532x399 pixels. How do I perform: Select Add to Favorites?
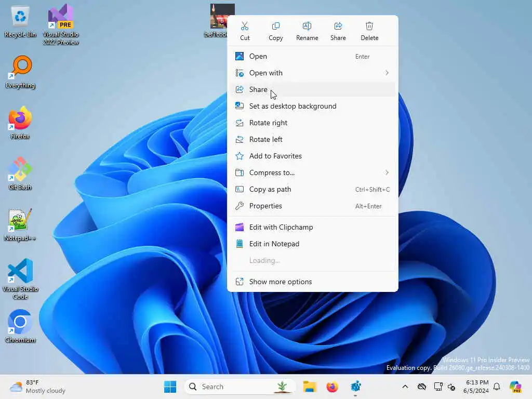[x=312, y=156]
